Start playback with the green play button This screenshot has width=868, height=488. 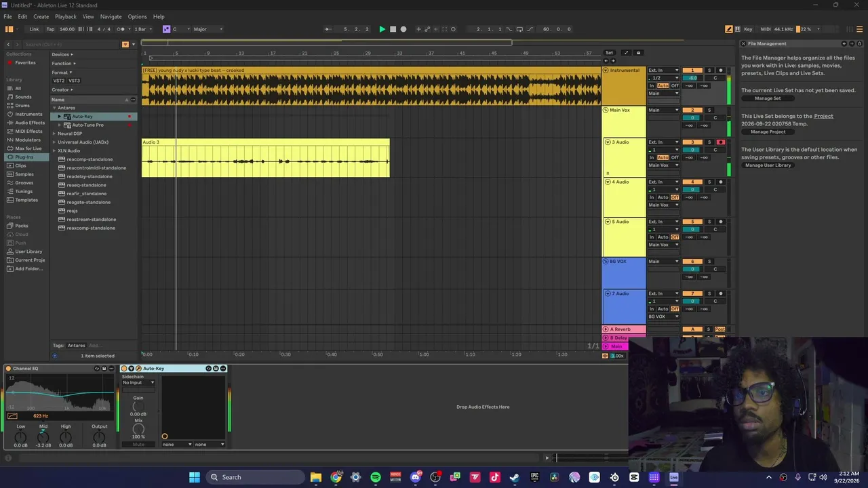pyautogui.click(x=382, y=29)
